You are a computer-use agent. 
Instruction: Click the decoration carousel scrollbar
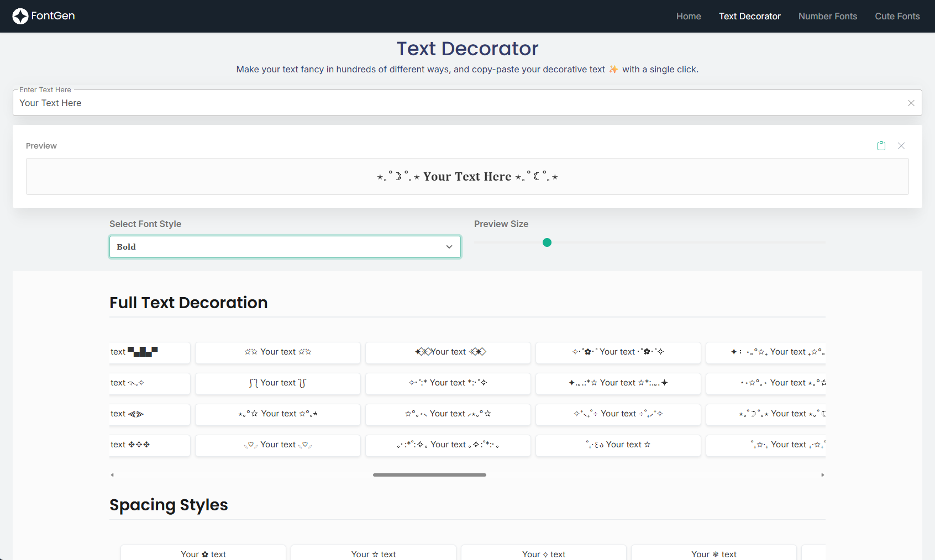coord(429,474)
